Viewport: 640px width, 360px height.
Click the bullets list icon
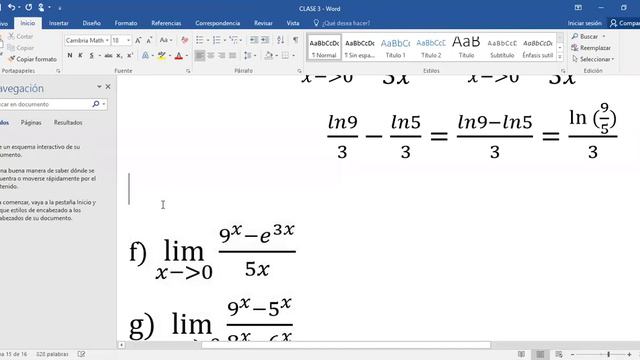pyautogui.click(x=199, y=40)
